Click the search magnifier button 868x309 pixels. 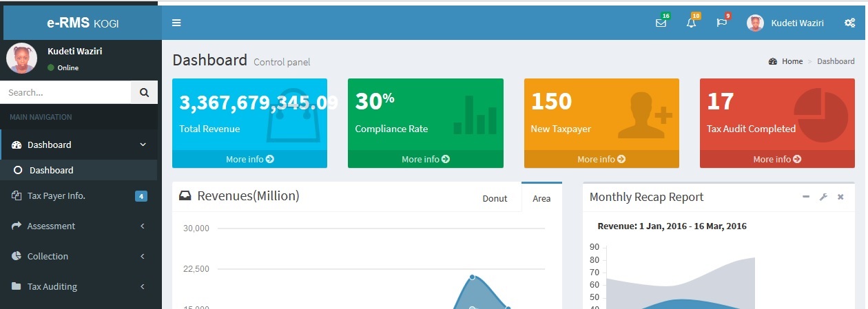pos(144,92)
